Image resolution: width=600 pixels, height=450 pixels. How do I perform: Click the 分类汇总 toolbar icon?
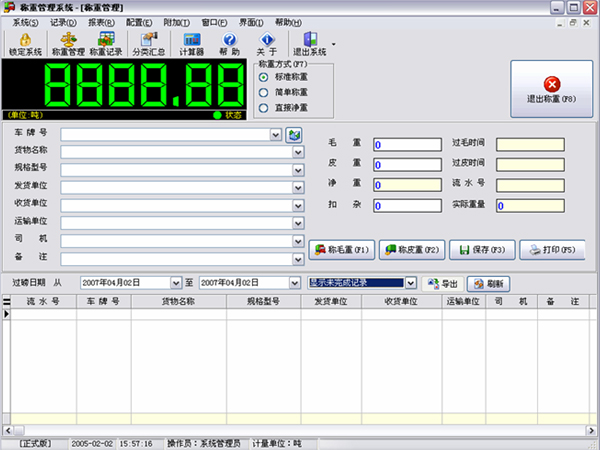click(148, 43)
